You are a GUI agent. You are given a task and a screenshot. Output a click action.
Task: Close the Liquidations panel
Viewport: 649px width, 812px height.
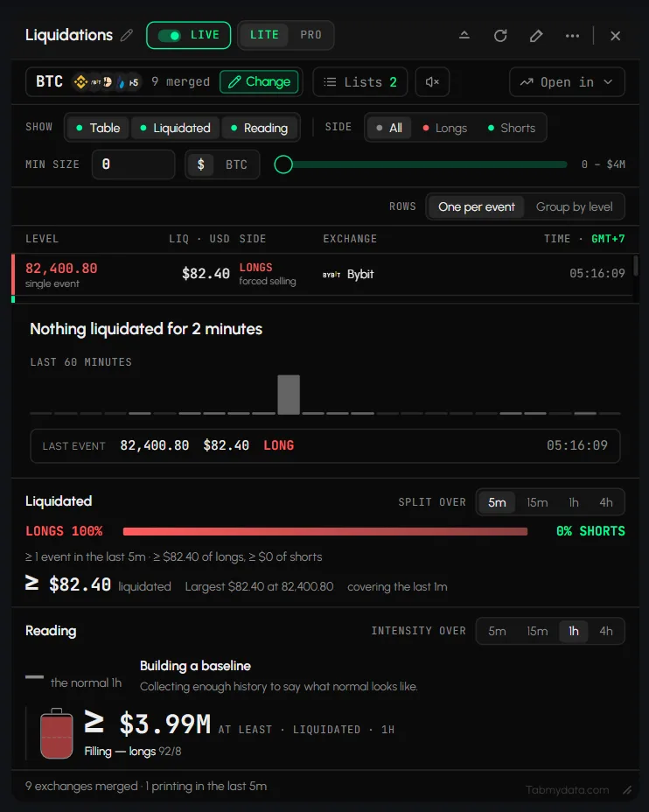[x=616, y=36]
